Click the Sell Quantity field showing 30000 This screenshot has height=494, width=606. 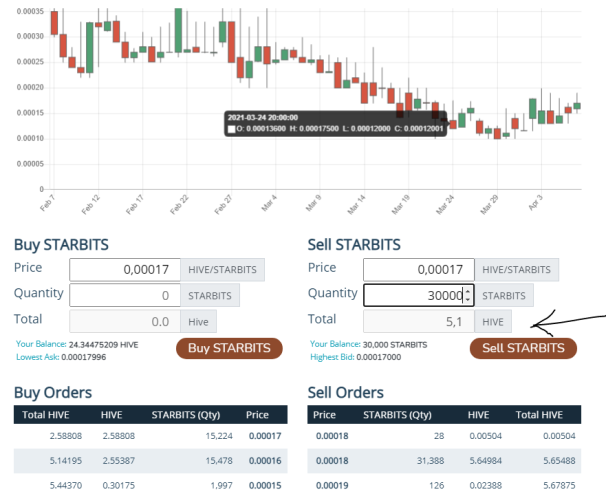pyautogui.click(x=419, y=295)
